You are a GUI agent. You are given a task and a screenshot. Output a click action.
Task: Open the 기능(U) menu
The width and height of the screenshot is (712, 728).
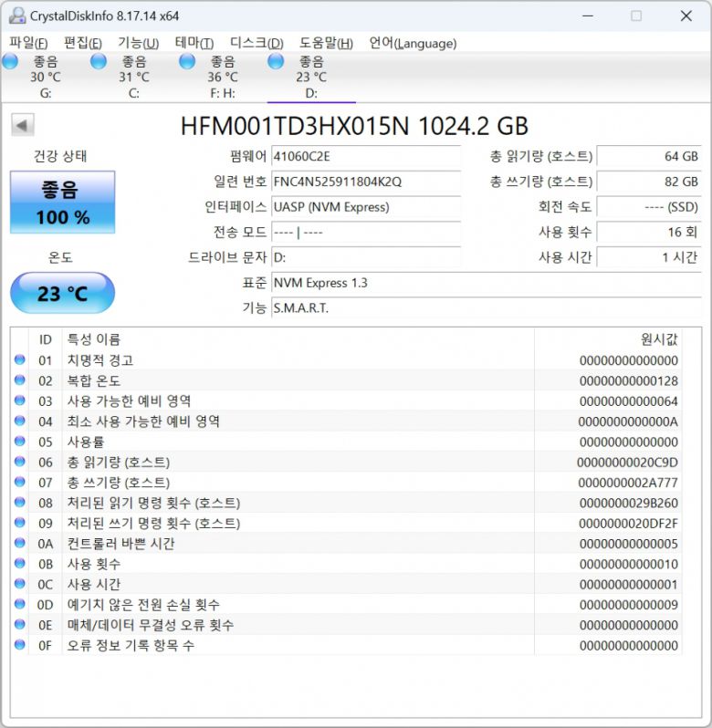[138, 43]
